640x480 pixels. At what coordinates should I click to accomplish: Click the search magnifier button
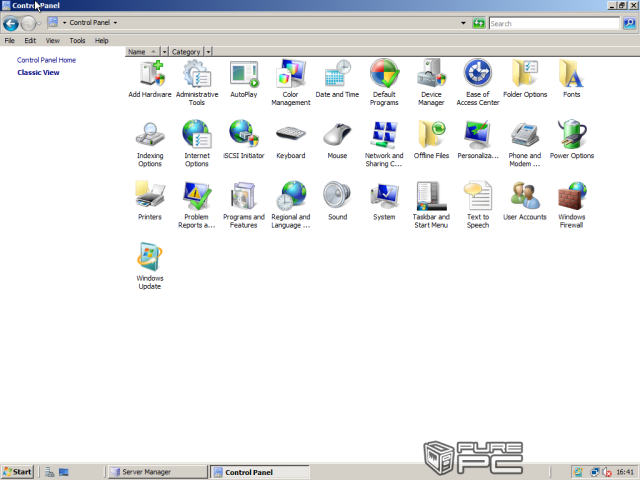point(629,23)
